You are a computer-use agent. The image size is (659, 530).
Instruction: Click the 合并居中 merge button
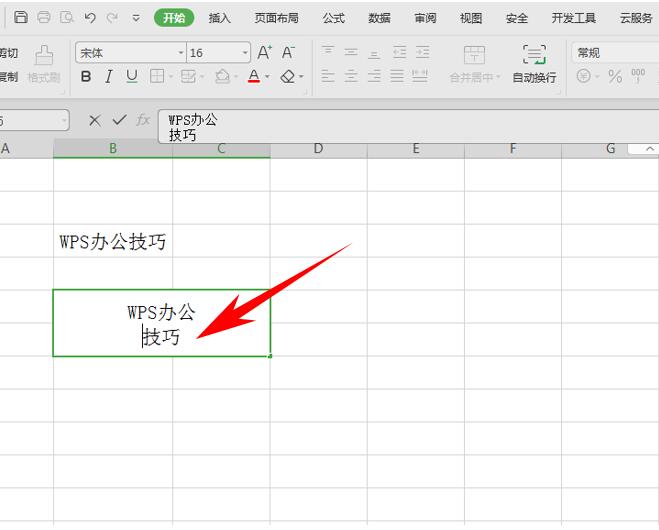pyautogui.click(x=475, y=64)
